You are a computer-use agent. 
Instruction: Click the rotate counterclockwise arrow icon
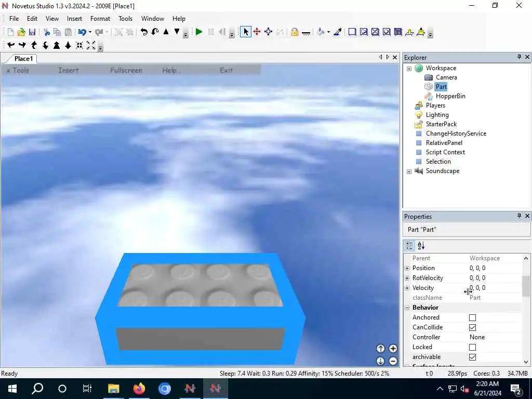coord(144,32)
